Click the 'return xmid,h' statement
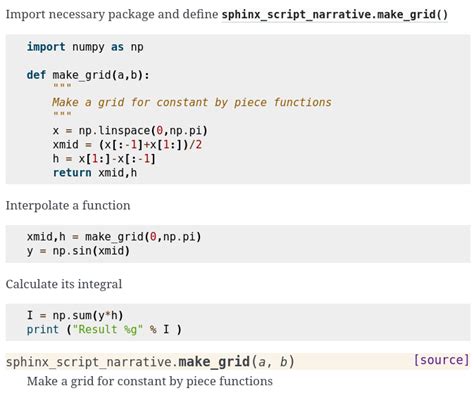This screenshot has height=393, width=474. coord(95,173)
